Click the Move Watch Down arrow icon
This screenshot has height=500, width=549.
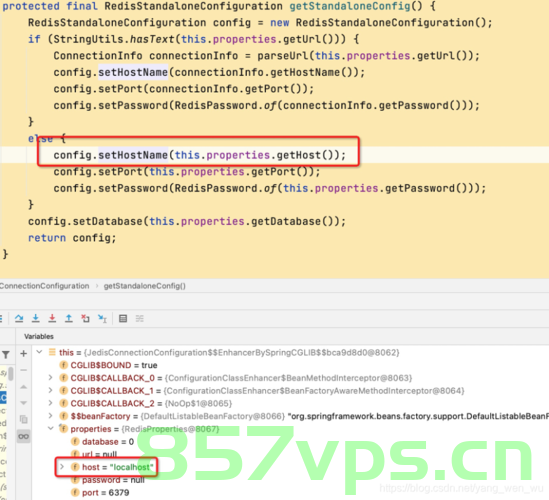tap(23, 403)
